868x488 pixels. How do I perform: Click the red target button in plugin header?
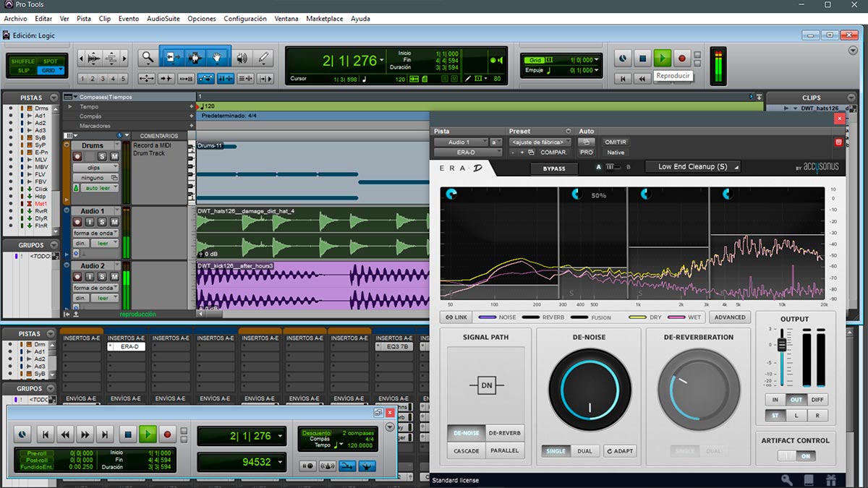pos(838,142)
